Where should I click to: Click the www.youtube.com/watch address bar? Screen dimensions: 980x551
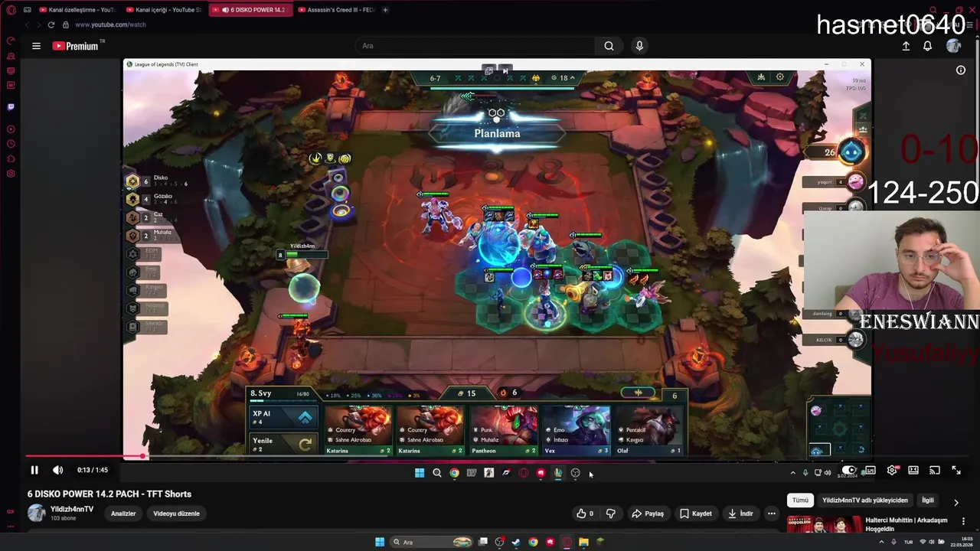(110, 24)
